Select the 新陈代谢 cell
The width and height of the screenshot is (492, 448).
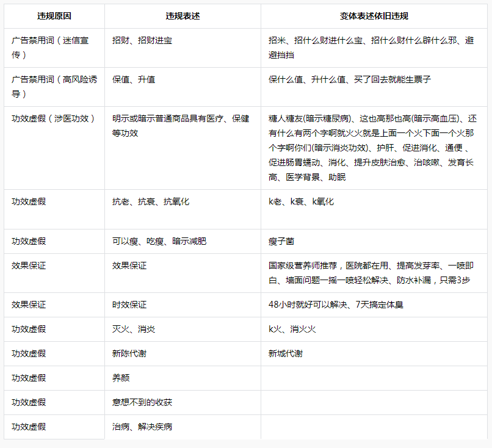click(x=183, y=353)
